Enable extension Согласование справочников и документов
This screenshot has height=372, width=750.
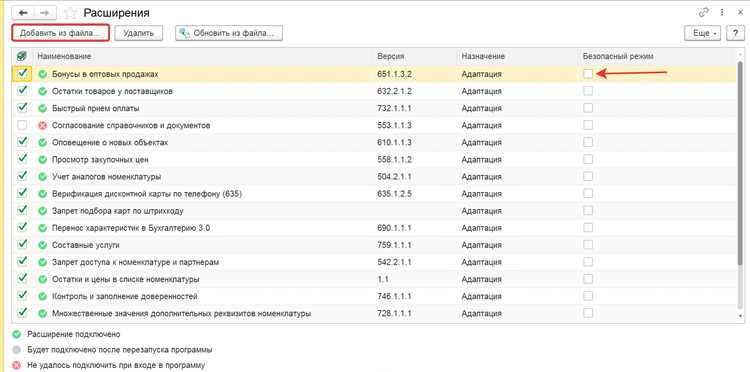pos(22,125)
